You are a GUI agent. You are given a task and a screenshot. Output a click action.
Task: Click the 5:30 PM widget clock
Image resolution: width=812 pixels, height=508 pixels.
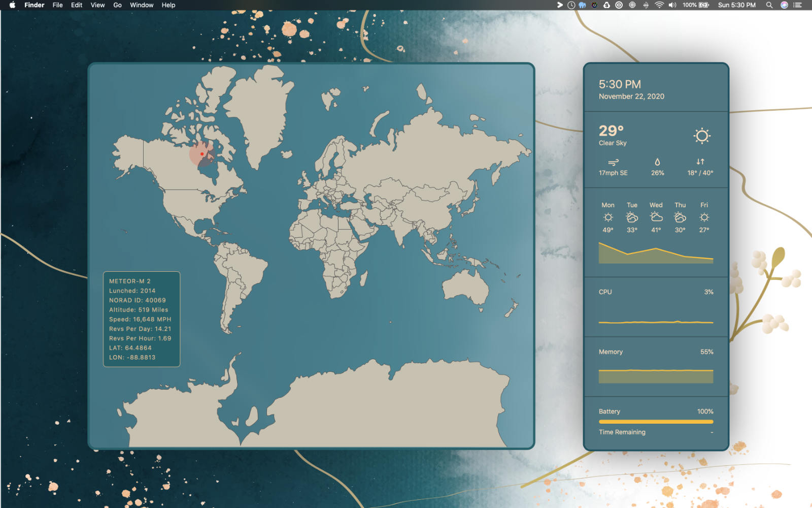coord(620,84)
